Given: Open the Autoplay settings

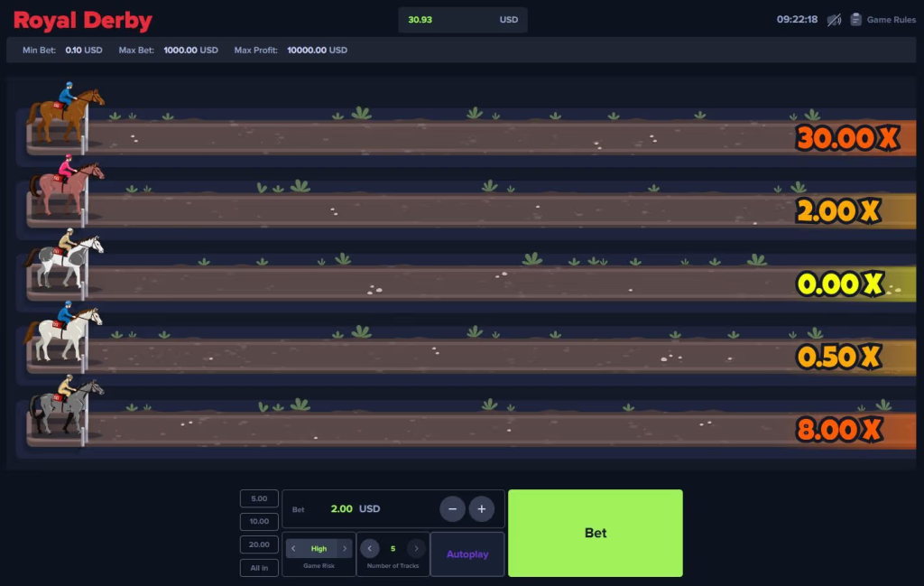Looking at the screenshot, I should 467,554.
